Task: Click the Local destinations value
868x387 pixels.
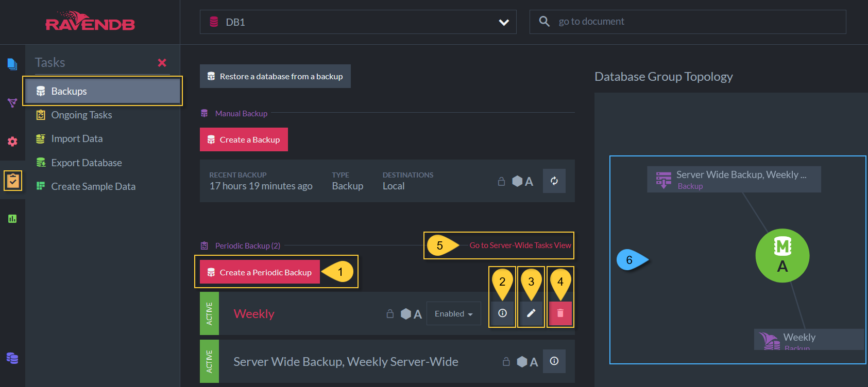Action: [x=394, y=186]
